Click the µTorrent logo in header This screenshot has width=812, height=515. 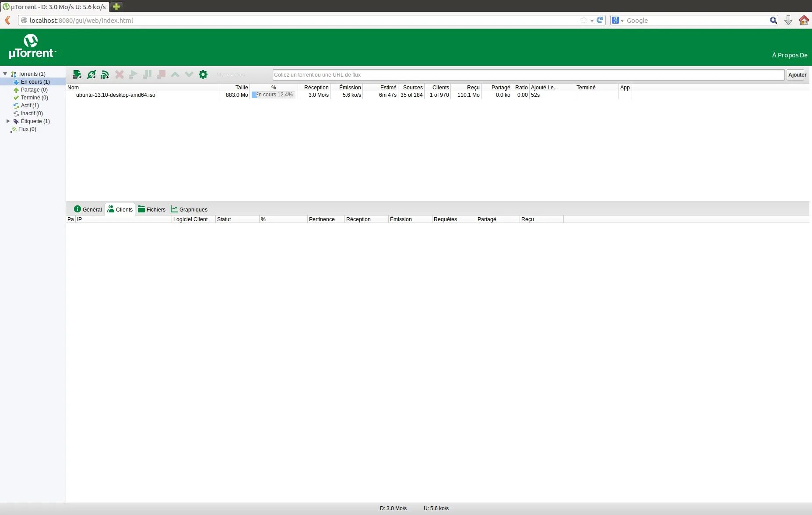(32, 46)
